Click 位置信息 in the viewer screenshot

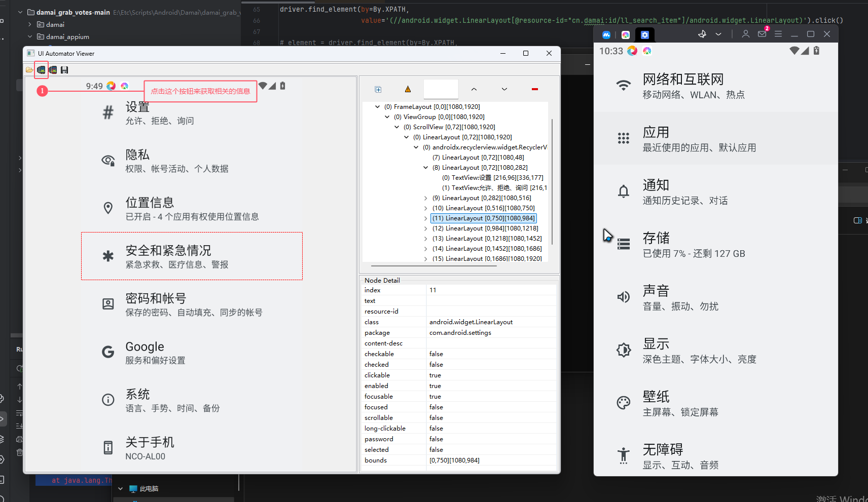(x=192, y=208)
